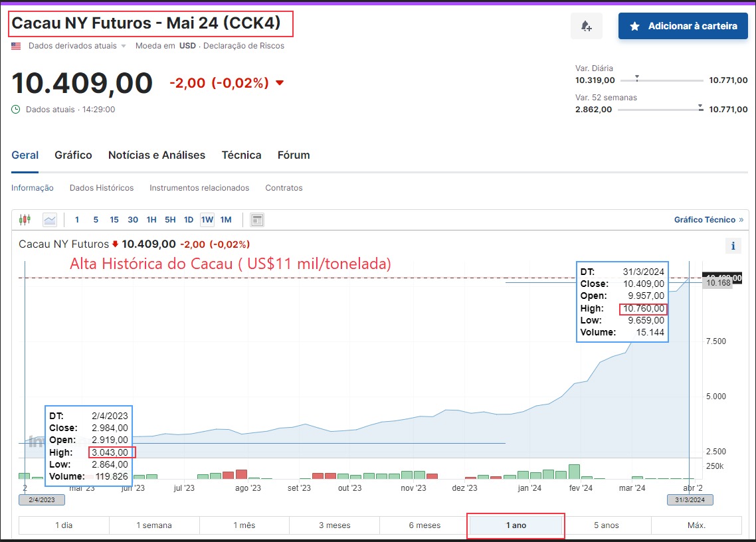Click the US flag icon
This screenshot has width=756, height=542.
pos(16,46)
